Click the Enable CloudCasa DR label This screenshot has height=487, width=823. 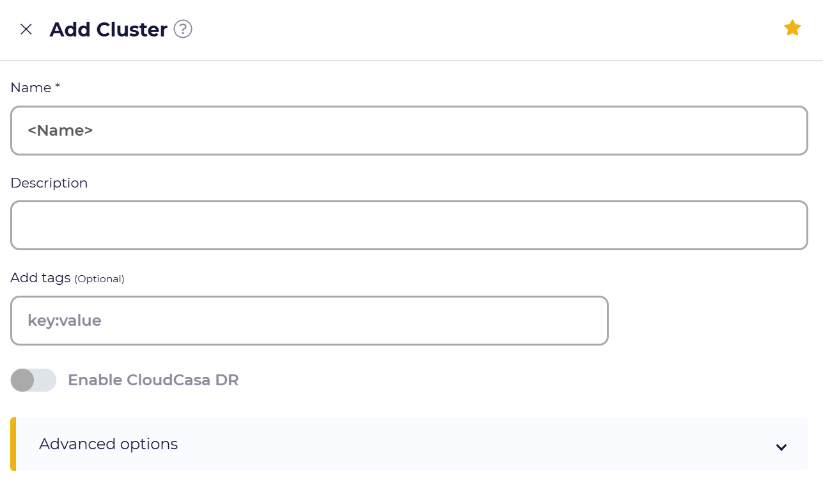(153, 380)
